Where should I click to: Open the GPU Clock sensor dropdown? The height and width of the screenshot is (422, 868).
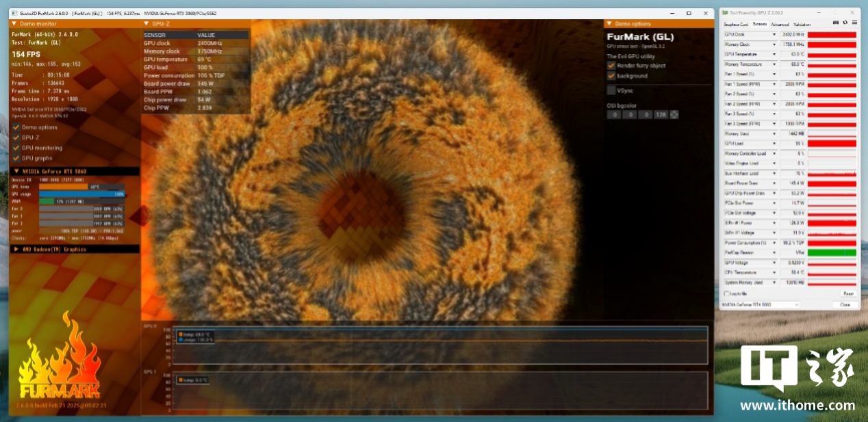click(x=774, y=34)
